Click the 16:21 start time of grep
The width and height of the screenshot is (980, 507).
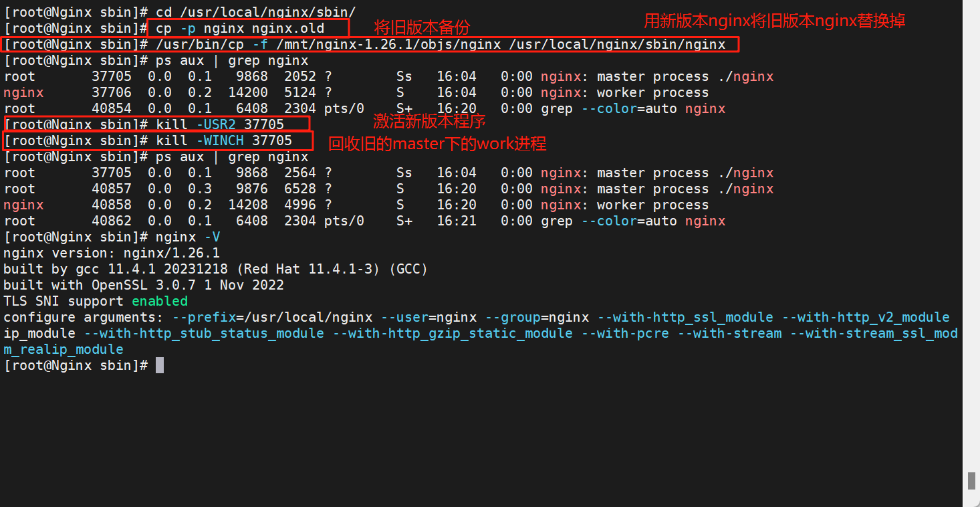457,221
